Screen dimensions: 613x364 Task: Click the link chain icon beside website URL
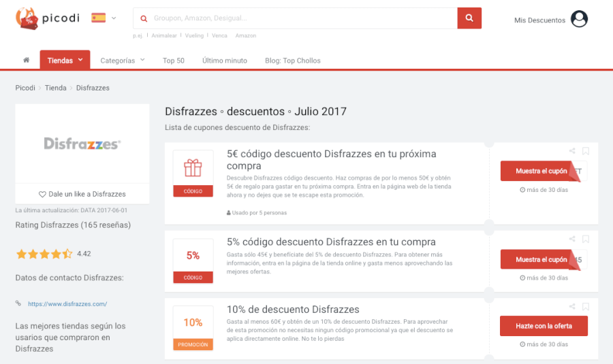click(18, 303)
